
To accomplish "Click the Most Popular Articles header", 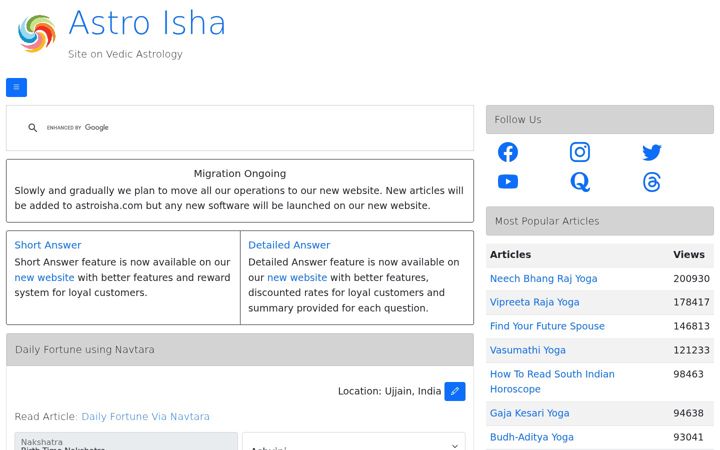I will [x=600, y=221].
